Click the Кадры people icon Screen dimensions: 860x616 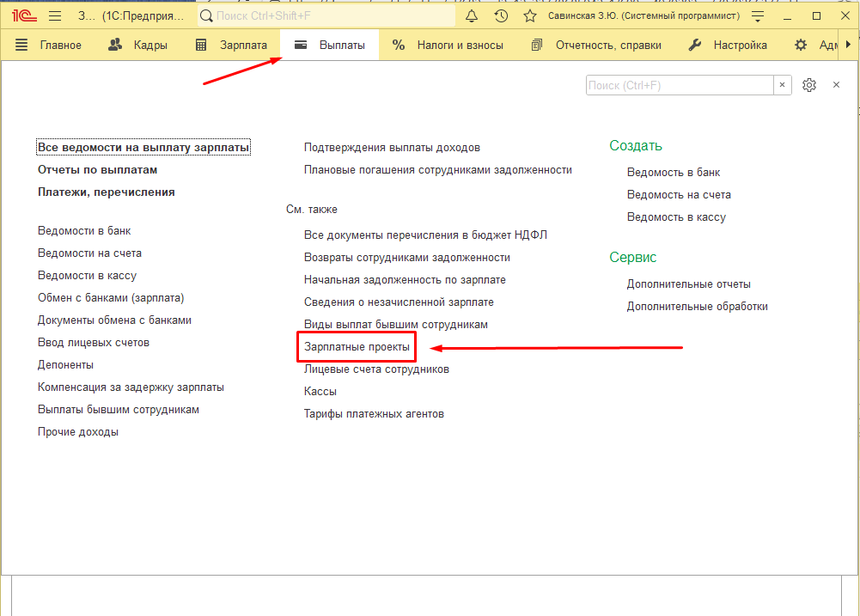click(x=115, y=45)
